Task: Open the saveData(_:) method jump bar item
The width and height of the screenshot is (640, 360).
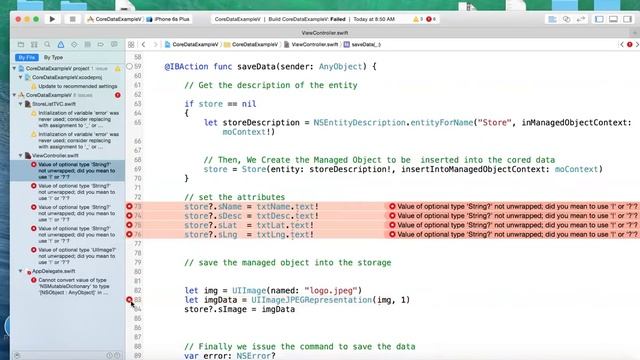Action: 362,44
